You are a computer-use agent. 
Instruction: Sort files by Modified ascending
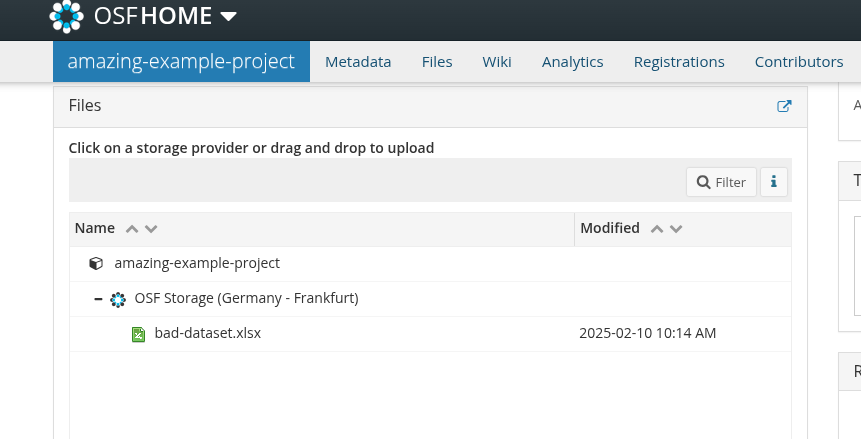(x=656, y=229)
